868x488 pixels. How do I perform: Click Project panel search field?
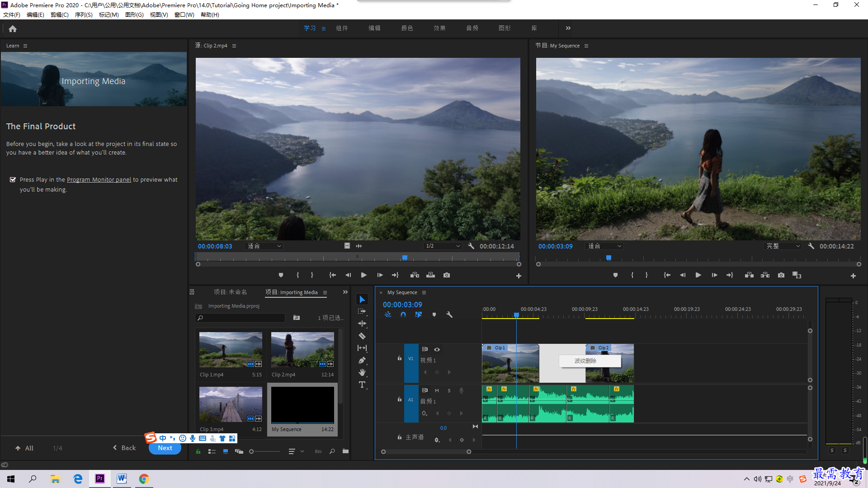pyautogui.click(x=240, y=318)
